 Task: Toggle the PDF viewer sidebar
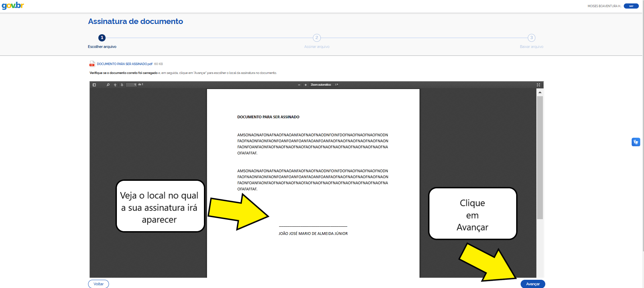point(94,85)
